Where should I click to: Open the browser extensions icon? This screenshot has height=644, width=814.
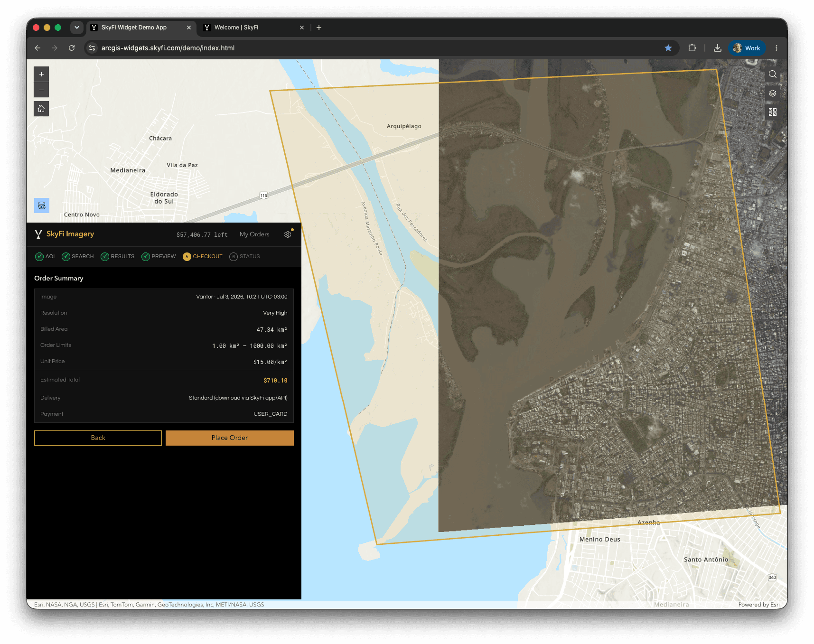coord(692,48)
